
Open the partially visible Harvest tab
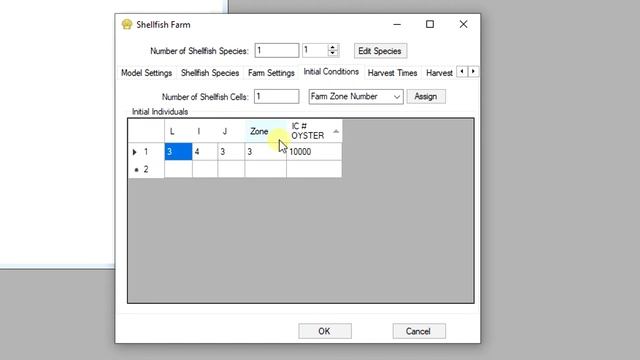tap(439, 73)
